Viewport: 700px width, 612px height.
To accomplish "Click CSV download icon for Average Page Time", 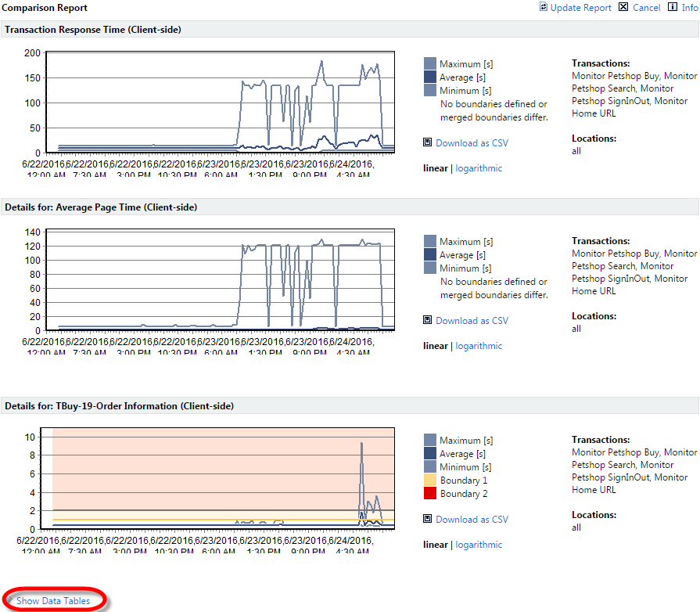I will (428, 321).
